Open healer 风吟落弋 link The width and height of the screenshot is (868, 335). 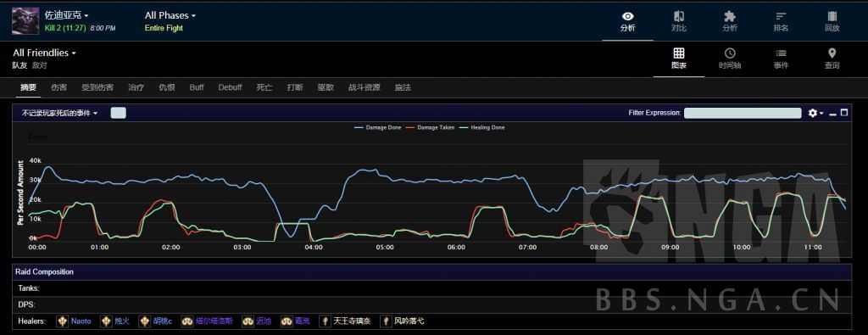[409, 321]
